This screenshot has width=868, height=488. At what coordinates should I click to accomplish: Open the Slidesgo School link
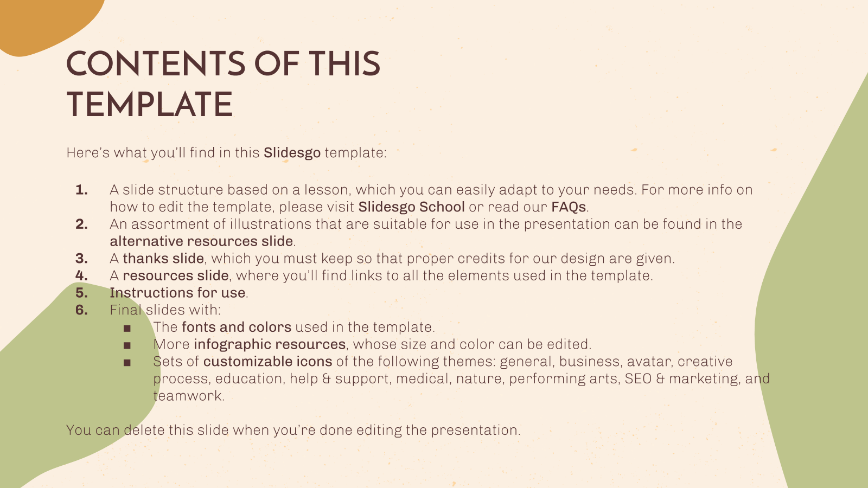pyautogui.click(x=411, y=207)
